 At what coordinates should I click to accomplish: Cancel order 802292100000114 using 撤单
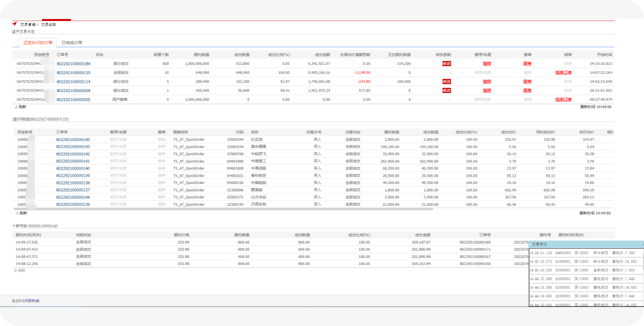(527, 81)
